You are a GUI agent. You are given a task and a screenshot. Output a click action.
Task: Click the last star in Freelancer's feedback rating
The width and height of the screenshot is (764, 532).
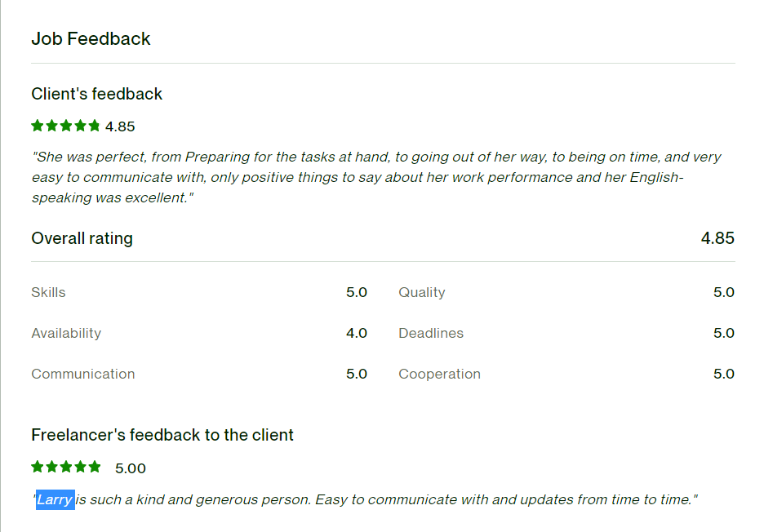coord(94,467)
